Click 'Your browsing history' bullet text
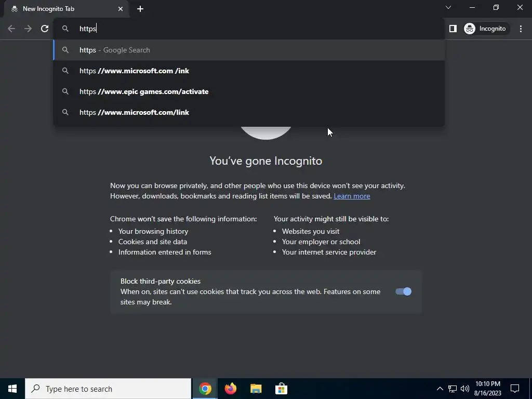This screenshot has width=532, height=399. tap(153, 231)
